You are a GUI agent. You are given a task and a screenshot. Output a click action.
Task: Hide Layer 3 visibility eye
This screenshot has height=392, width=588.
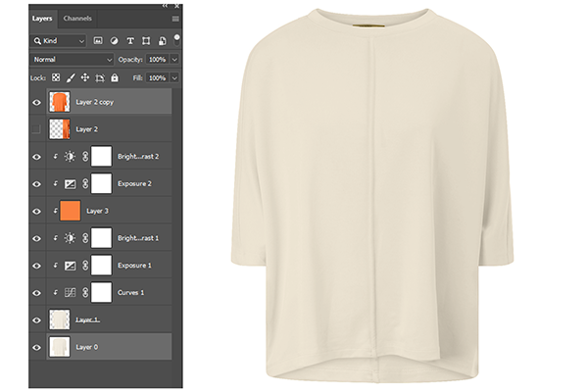click(x=37, y=212)
